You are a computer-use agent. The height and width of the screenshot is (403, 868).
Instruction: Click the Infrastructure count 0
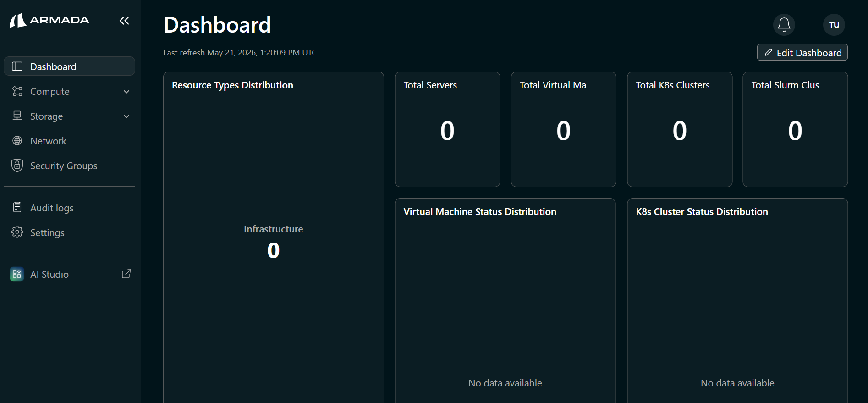274,250
